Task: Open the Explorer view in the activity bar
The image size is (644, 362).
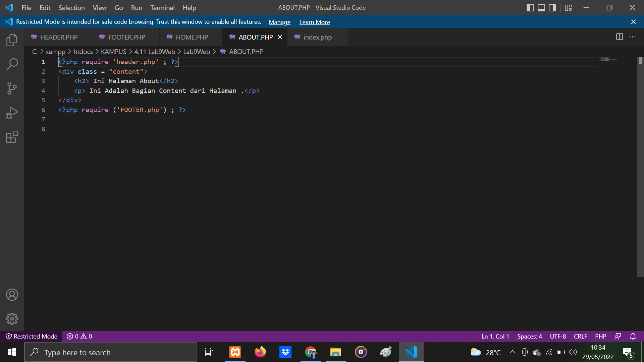Action: 12,40
